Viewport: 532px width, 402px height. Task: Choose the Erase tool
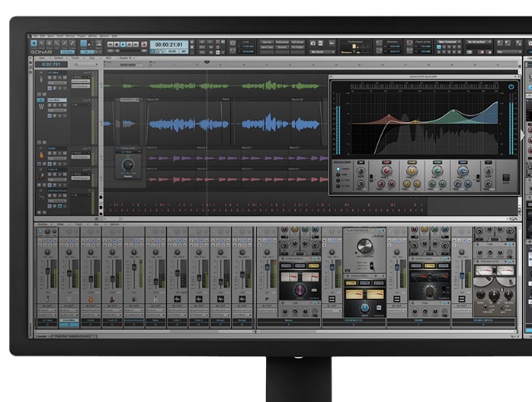[72, 43]
